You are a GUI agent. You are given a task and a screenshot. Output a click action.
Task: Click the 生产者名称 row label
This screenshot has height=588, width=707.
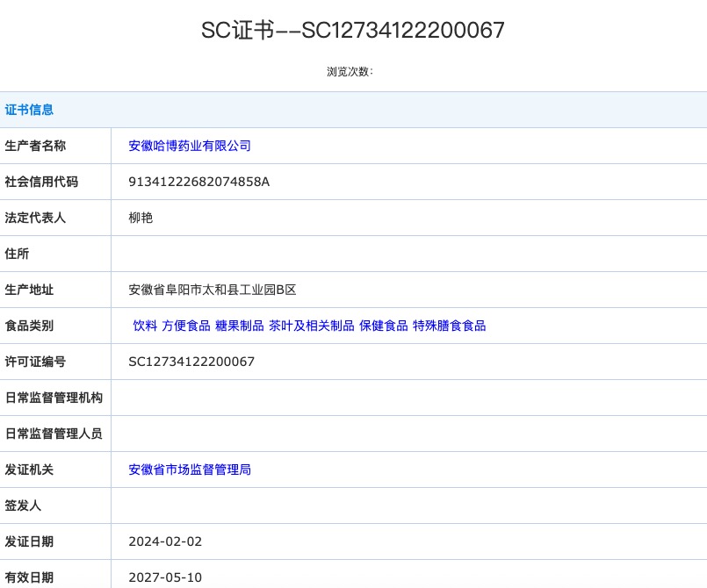35,146
